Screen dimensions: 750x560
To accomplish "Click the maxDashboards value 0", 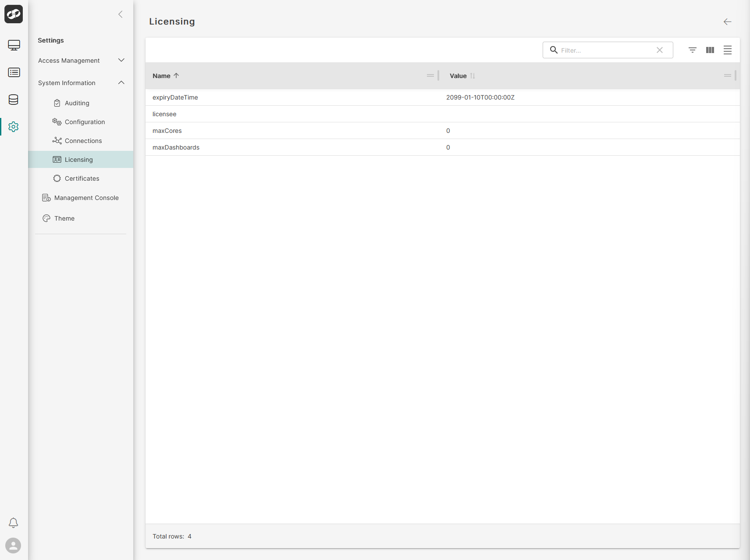I will pos(448,147).
